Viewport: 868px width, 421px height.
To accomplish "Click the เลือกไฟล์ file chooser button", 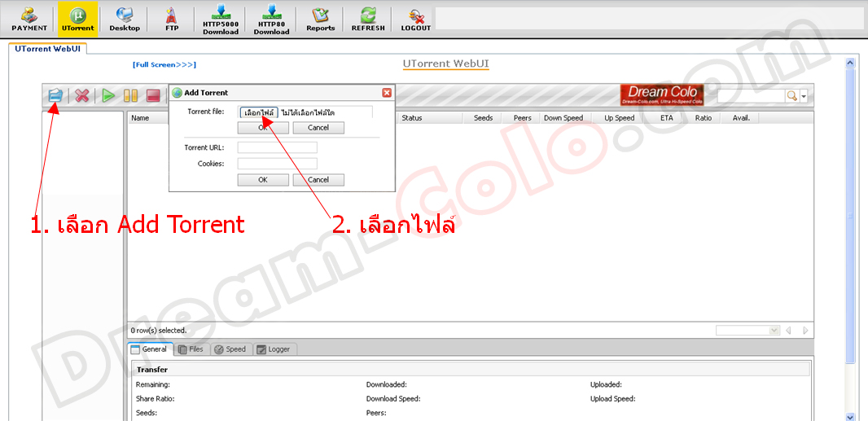I will [x=259, y=112].
